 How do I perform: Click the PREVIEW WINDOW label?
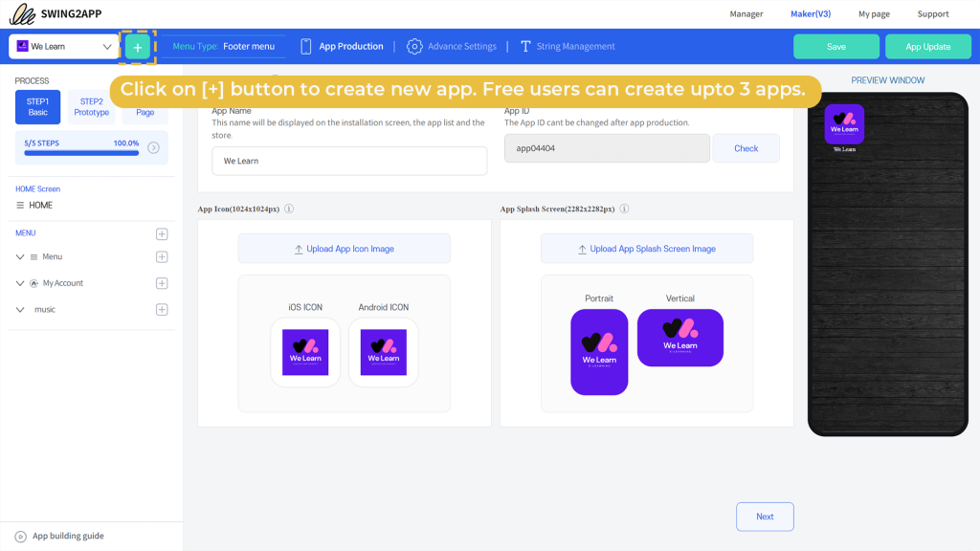(x=888, y=80)
